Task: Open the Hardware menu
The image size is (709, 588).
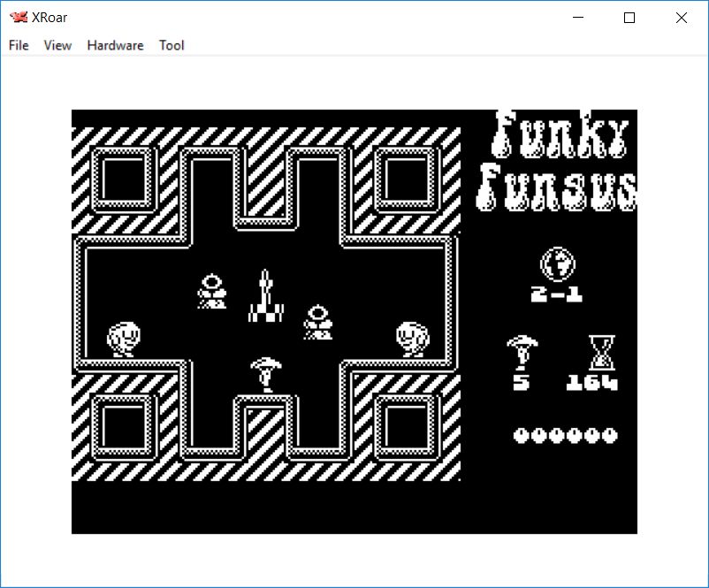Action: [115, 45]
